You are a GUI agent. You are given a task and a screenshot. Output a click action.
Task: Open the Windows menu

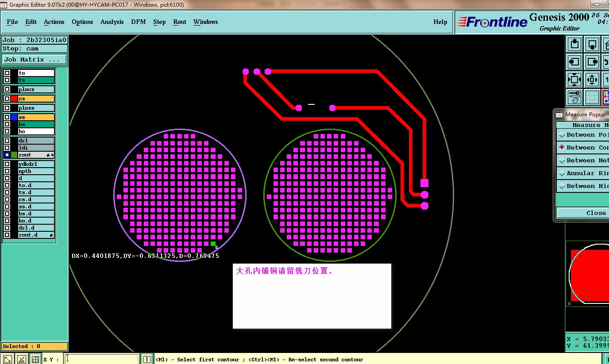click(x=205, y=22)
